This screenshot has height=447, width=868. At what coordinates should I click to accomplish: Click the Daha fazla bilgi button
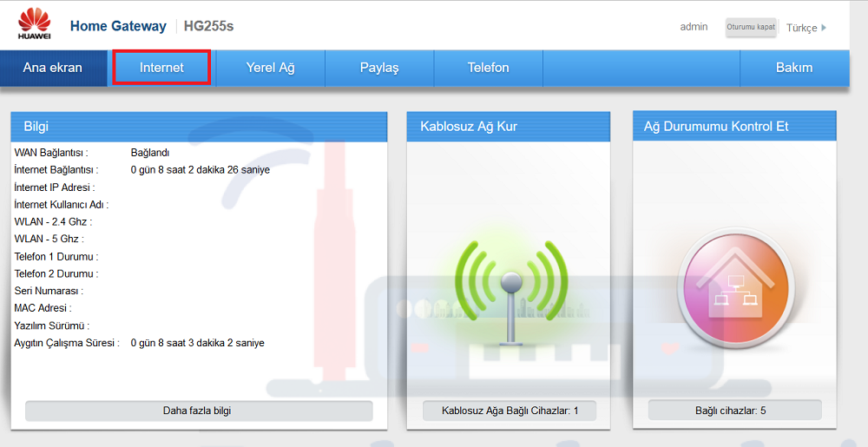(x=198, y=411)
